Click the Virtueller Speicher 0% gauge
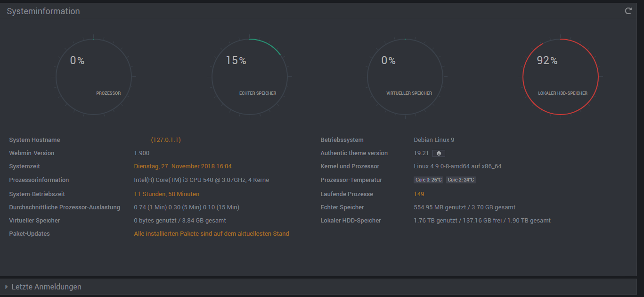 tap(405, 76)
